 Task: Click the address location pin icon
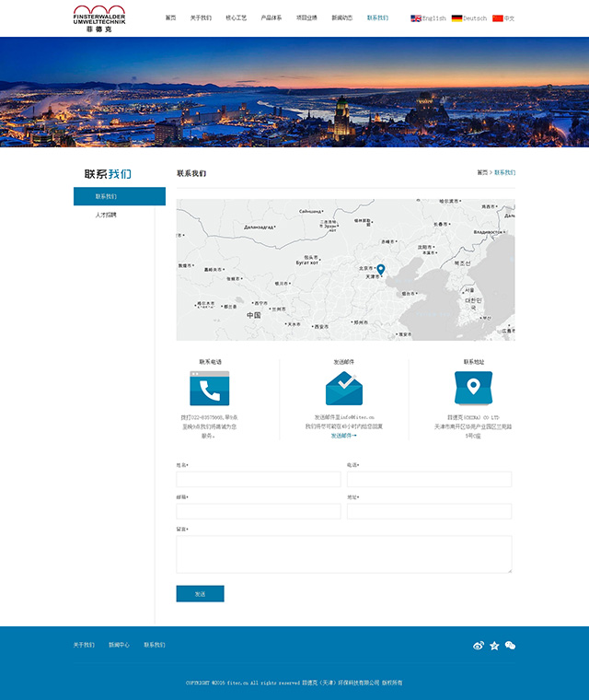click(473, 389)
